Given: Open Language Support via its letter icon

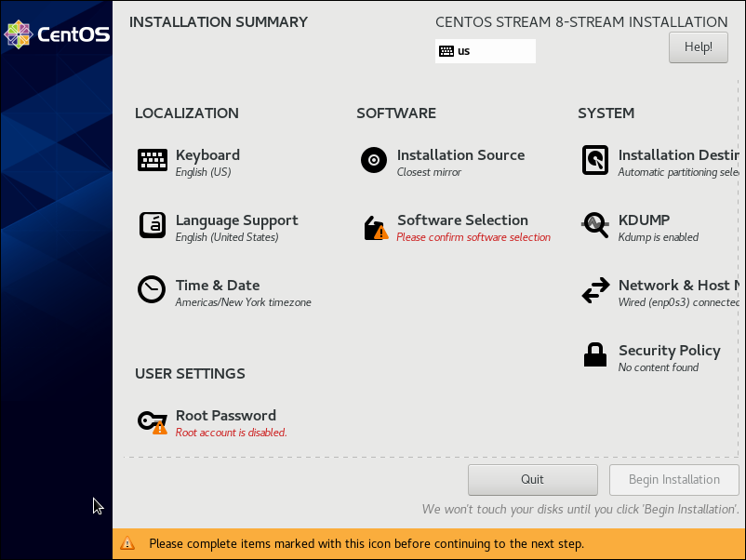Looking at the screenshot, I should click(x=153, y=226).
